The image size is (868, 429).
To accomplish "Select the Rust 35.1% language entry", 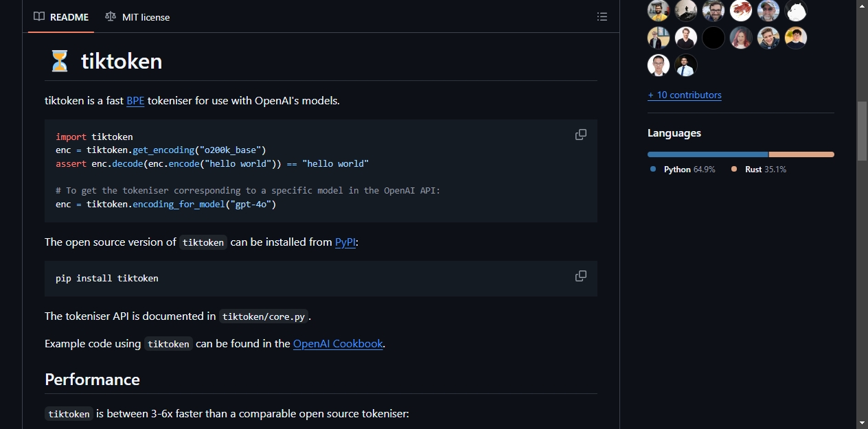I will tap(759, 169).
